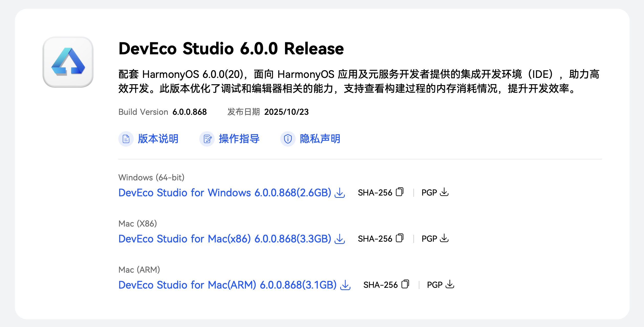Screen dimensions: 644x327
Task: Click the DevEco Studio 6.0.0 Release heading
Action: [231, 48]
